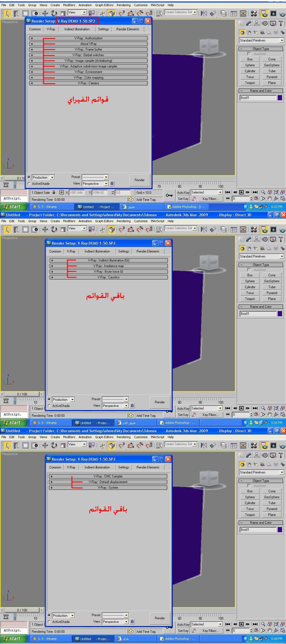Click the Mirror tool in the top screenshot toolbar
This screenshot has width=286, height=644.
point(204,13)
